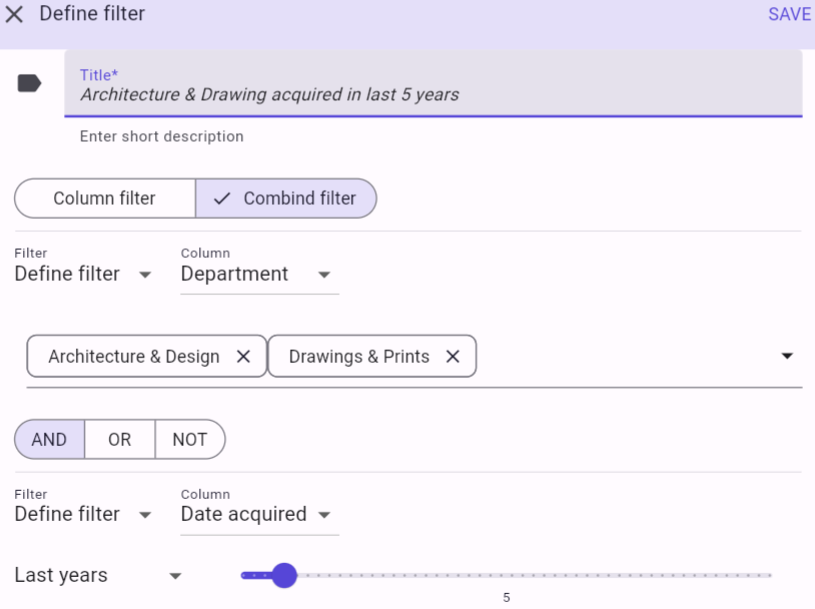Open the Date acquired column dropdown

pyautogui.click(x=258, y=514)
